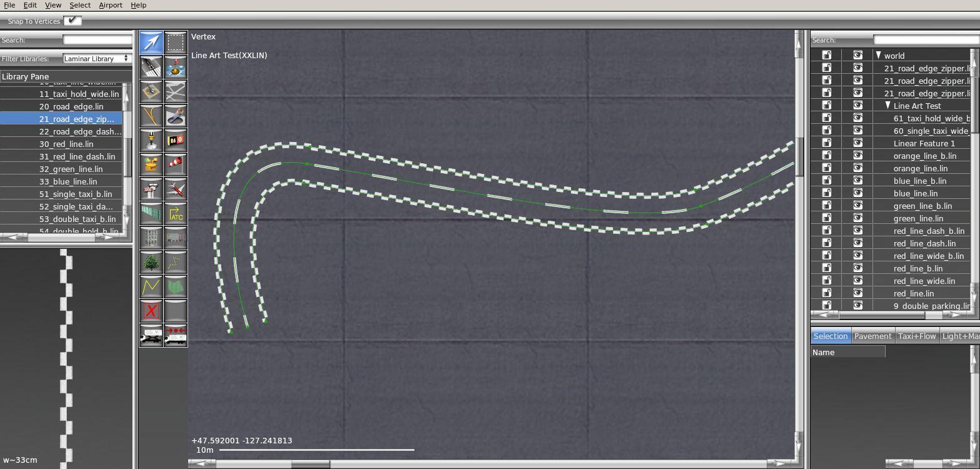Toggle visibility of Line Art Test
The image size is (980, 469).
pyautogui.click(x=857, y=106)
